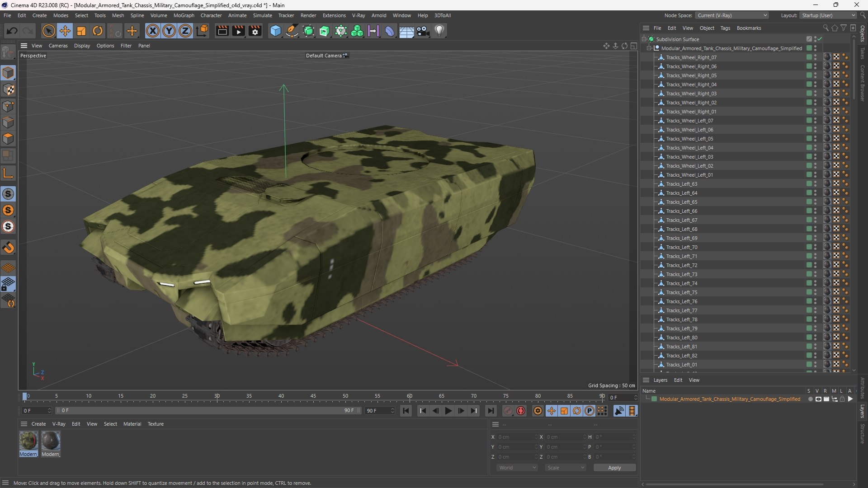Open the MoGraph menu
868x488 pixels.
[x=184, y=15]
